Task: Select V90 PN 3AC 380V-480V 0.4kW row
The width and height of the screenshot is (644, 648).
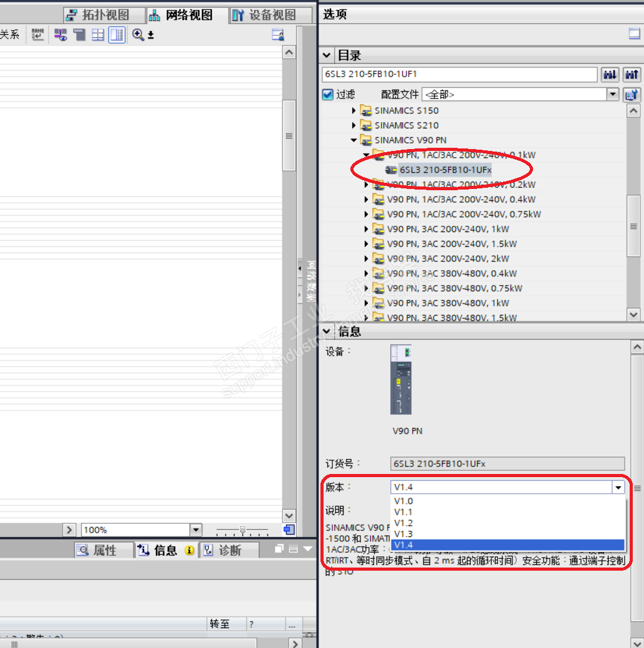Action: [451, 274]
